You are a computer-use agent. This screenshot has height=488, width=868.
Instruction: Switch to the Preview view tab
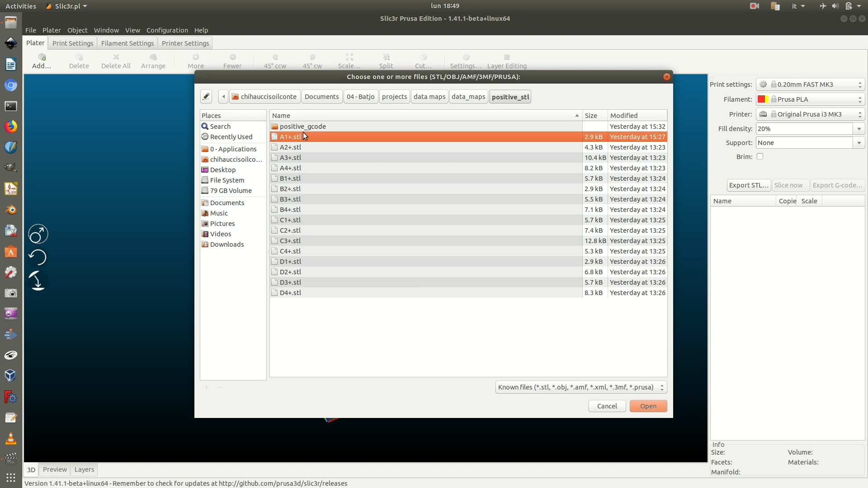tap(55, 469)
